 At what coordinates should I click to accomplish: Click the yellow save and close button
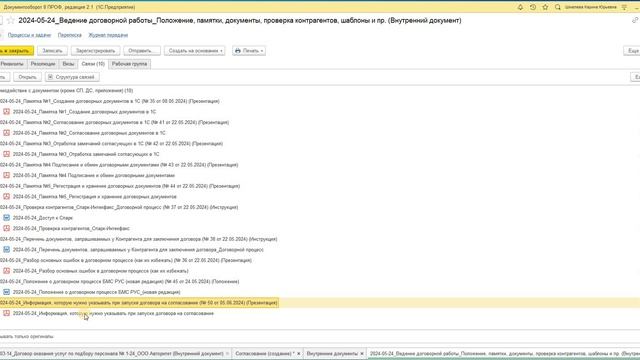pyautogui.click(x=16, y=51)
